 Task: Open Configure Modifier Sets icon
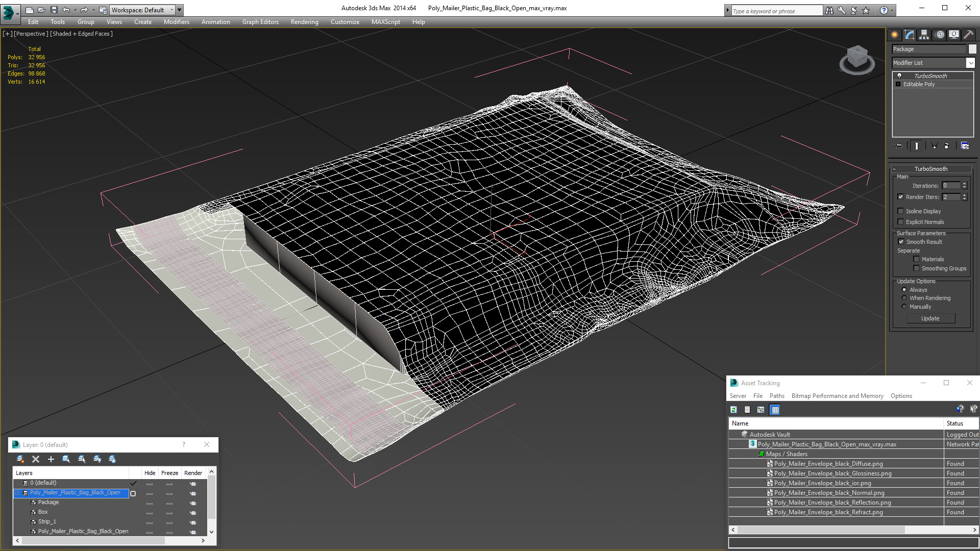(965, 146)
